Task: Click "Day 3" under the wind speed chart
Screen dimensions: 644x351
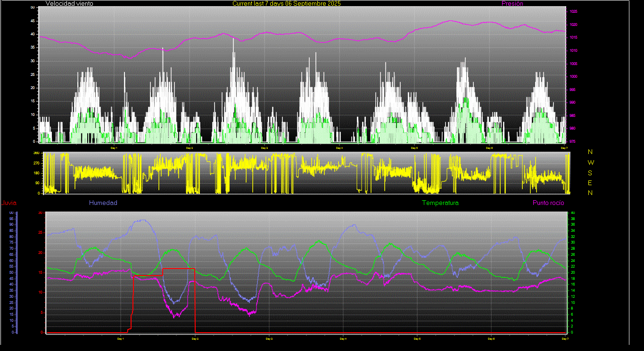Action: tap(264, 148)
